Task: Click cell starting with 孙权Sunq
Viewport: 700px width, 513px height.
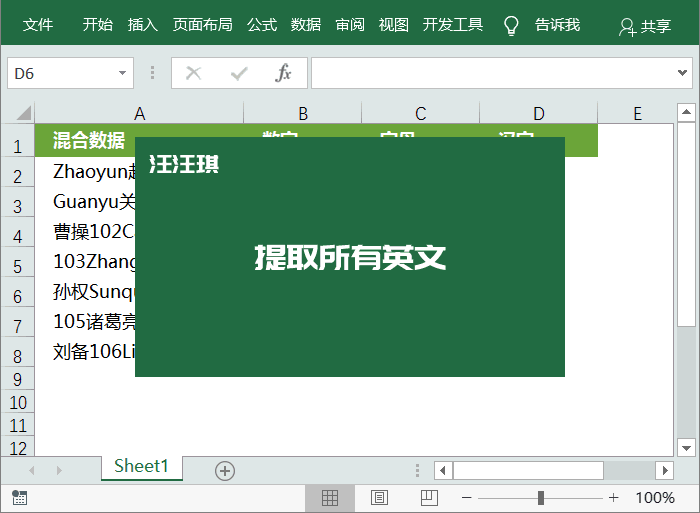Action: [x=85, y=292]
